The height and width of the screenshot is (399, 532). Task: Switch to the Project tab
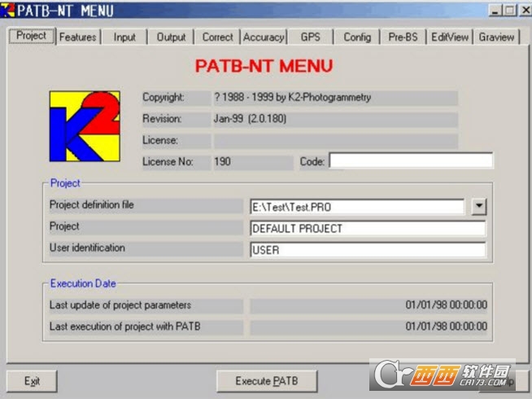(31, 36)
